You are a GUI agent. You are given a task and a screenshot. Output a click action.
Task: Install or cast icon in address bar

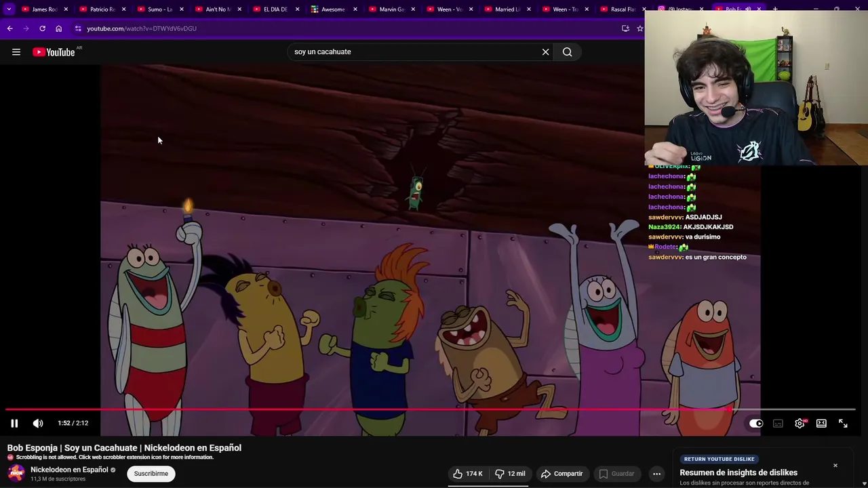click(625, 28)
